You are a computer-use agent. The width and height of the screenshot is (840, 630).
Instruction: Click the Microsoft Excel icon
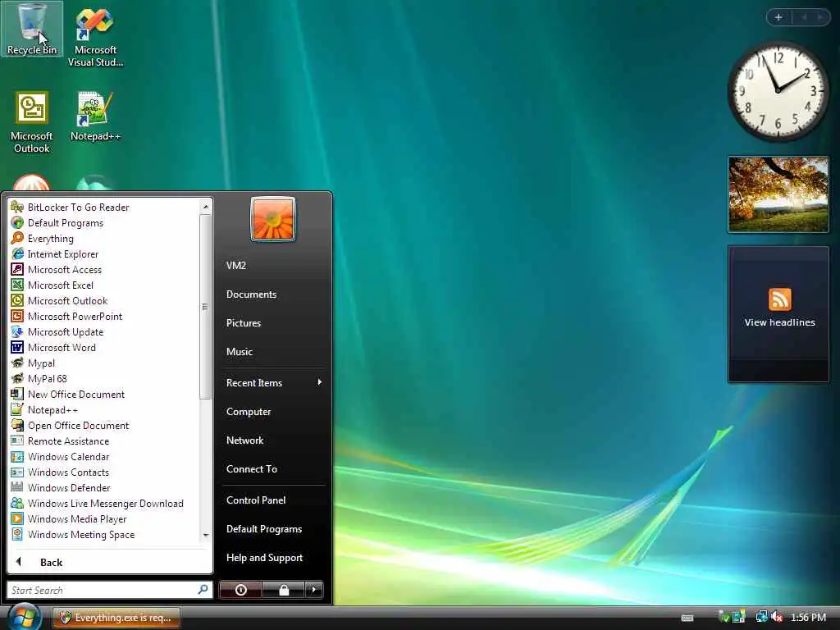tap(17, 285)
